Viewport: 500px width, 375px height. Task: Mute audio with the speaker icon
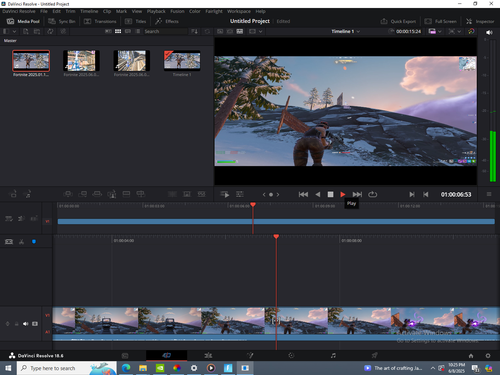[x=489, y=32]
